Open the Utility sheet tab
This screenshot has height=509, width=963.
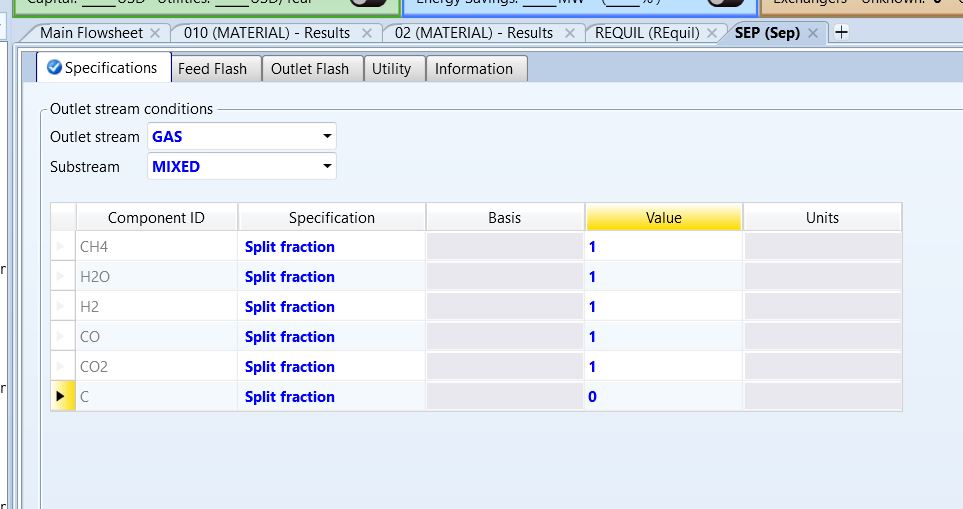392,69
